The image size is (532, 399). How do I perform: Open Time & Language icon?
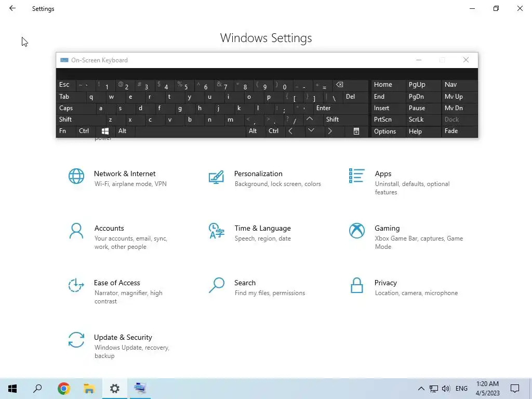pyautogui.click(x=217, y=231)
